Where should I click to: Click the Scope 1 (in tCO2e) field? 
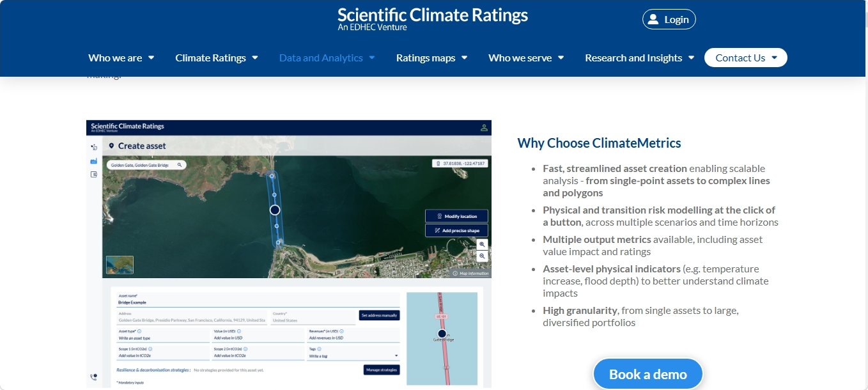coord(163,353)
